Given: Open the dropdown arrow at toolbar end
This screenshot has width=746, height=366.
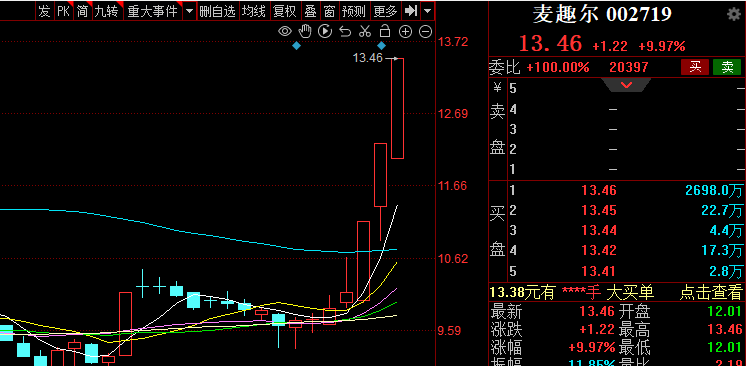Looking at the screenshot, I should click(428, 11).
